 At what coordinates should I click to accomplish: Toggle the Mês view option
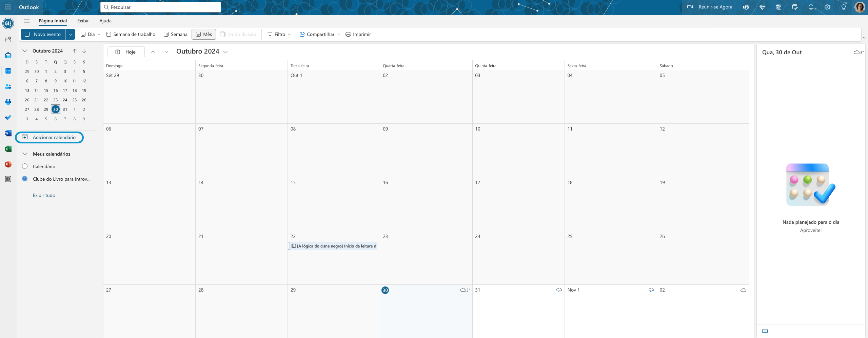(x=203, y=34)
